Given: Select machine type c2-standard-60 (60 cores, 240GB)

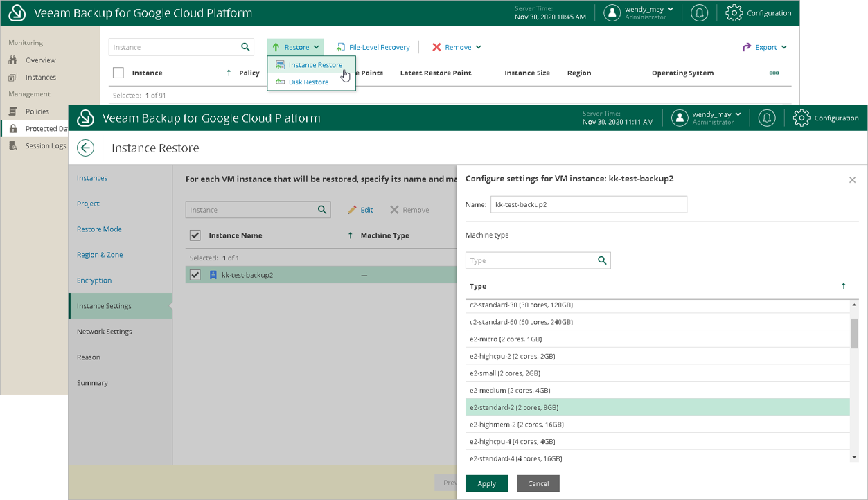Looking at the screenshot, I should coord(657,322).
